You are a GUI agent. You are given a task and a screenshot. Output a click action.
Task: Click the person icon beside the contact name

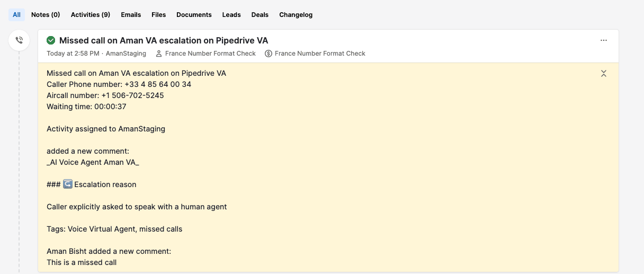[x=159, y=54]
